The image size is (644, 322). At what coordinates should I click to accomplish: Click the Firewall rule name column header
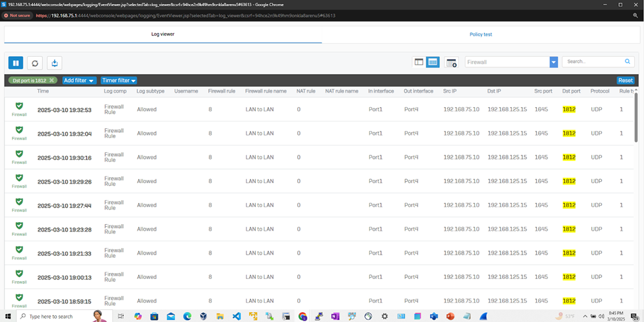(x=266, y=91)
